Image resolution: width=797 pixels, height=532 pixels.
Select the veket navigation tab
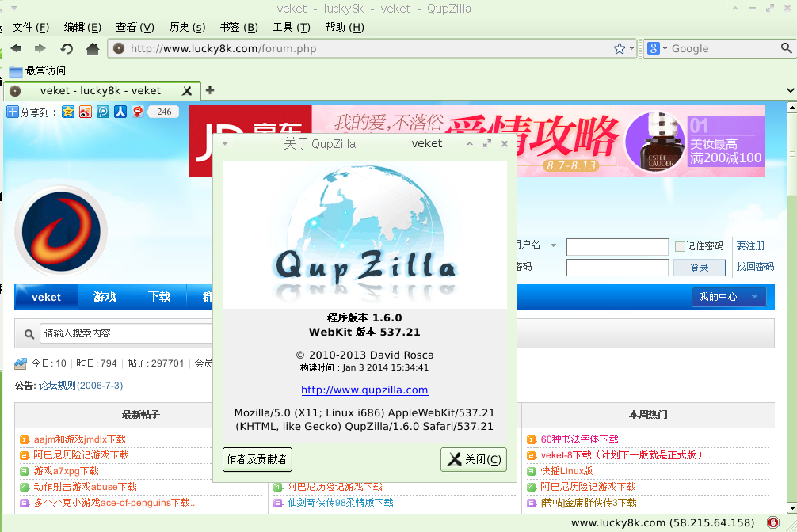[x=46, y=297]
